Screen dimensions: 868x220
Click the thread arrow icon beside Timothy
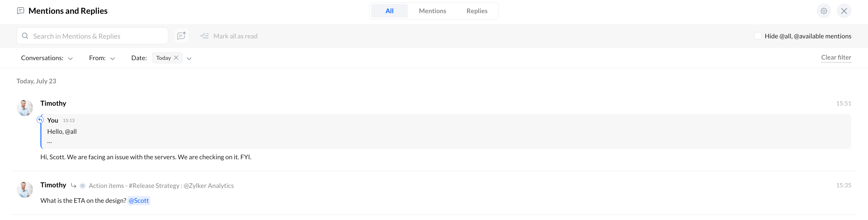[x=73, y=185]
